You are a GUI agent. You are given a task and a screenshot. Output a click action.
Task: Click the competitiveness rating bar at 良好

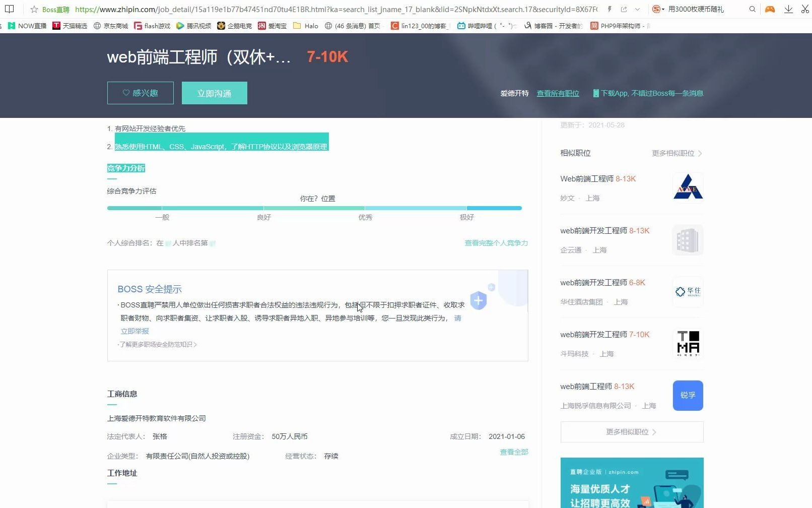[263, 208]
